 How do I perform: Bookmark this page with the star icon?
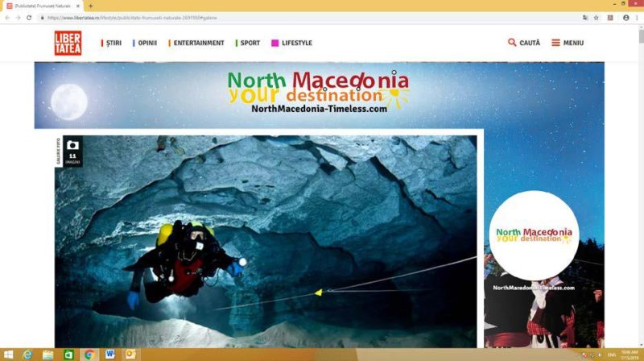tap(596, 18)
